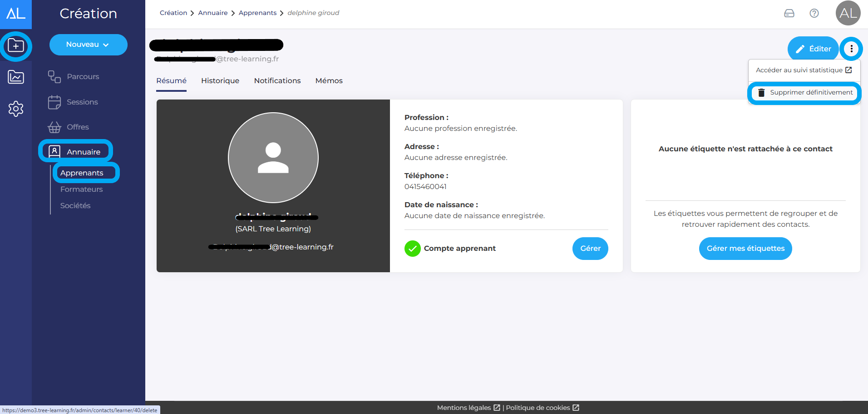Click the storage drive icon in header

(789, 13)
